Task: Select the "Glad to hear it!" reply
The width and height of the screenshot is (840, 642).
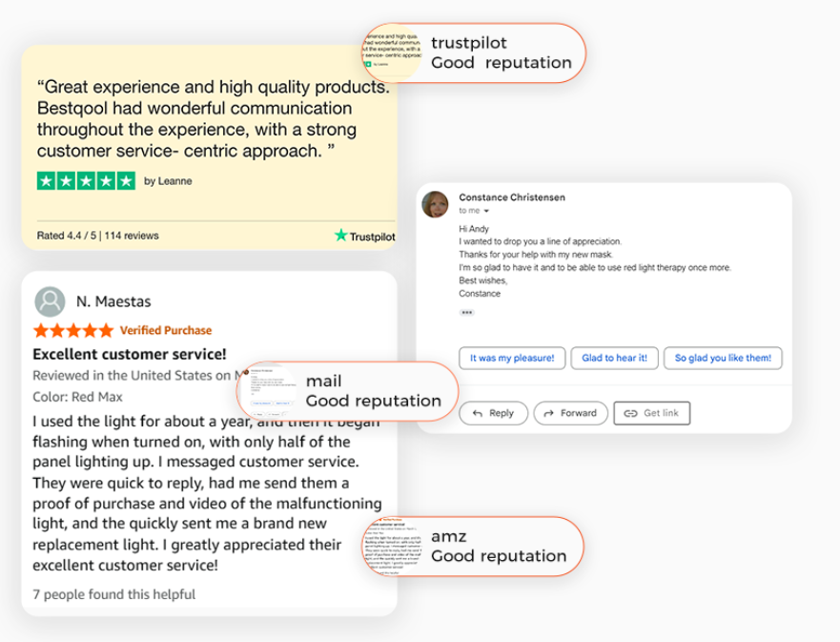Action: click(614, 358)
